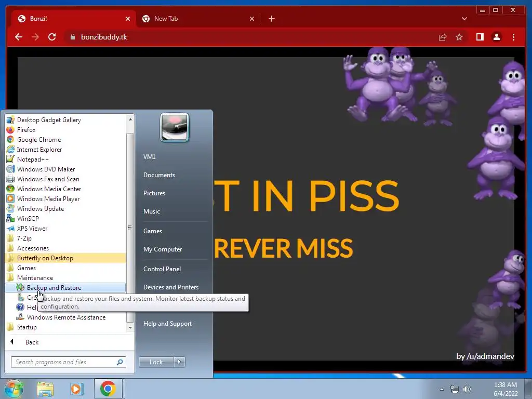The image size is (532, 399).
Task: Switch to the New Tab tab
Action: click(x=198, y=19)
